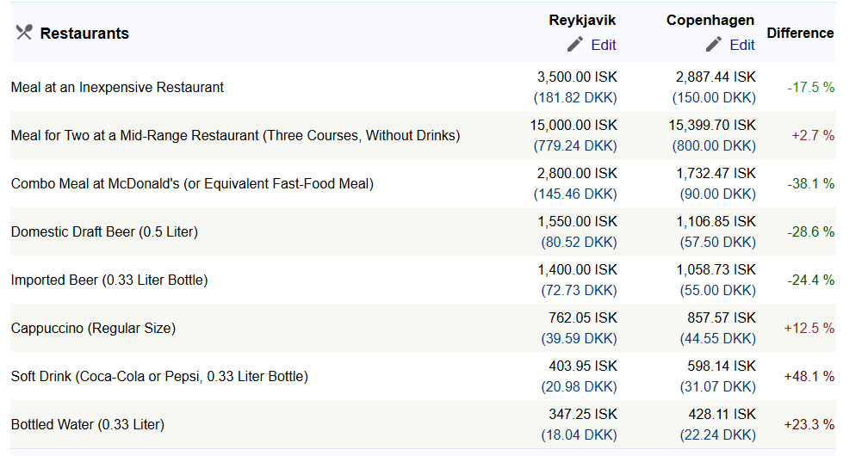Click the (44.55 DKK) converted value

(718, 339)
